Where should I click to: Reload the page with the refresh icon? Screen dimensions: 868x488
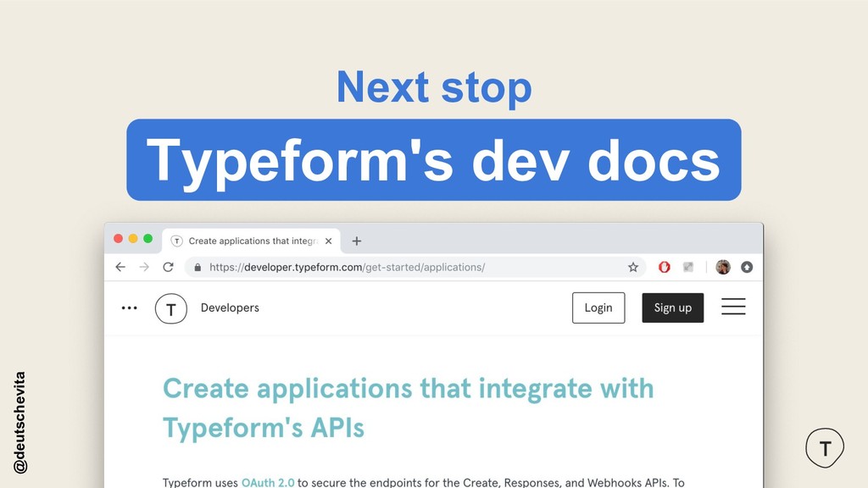click(x=169, y=267)
